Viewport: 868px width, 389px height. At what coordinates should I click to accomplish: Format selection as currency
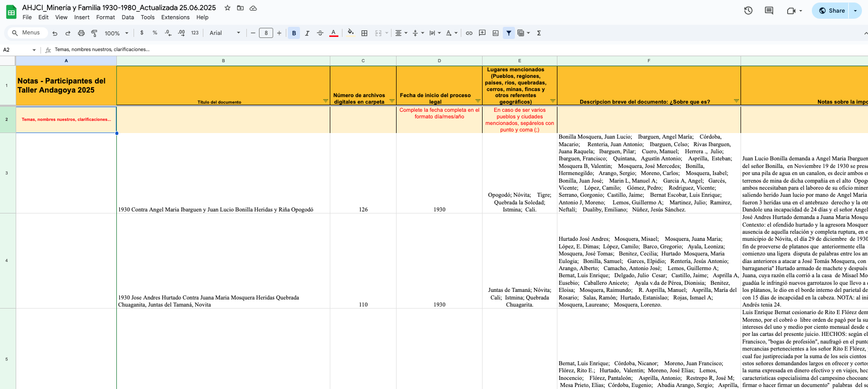[142, 33]
